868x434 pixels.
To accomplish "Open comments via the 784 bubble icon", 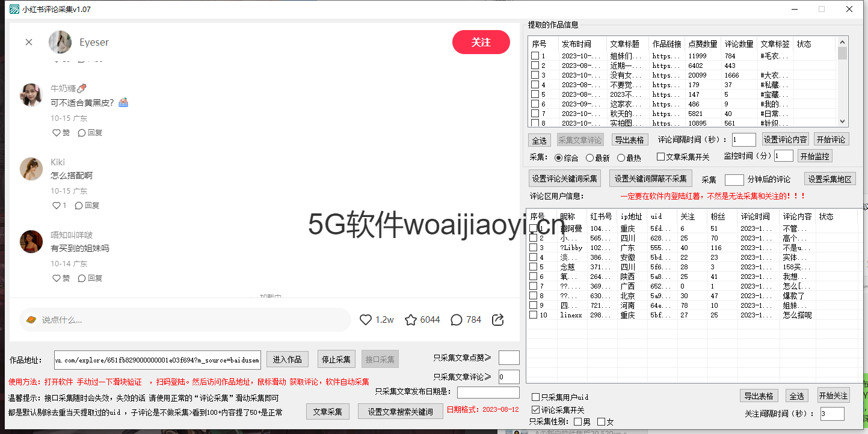I will 457,320.
